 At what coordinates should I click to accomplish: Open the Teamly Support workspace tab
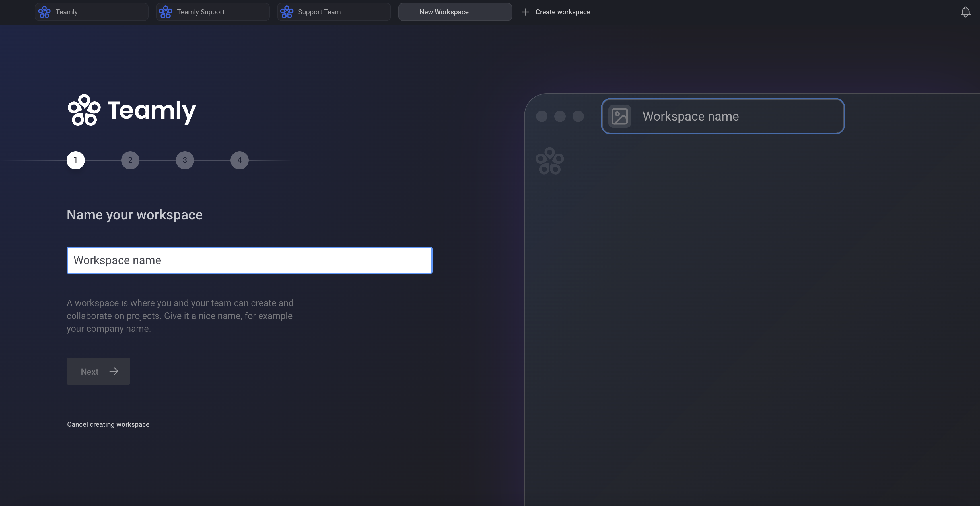[212, 12]
